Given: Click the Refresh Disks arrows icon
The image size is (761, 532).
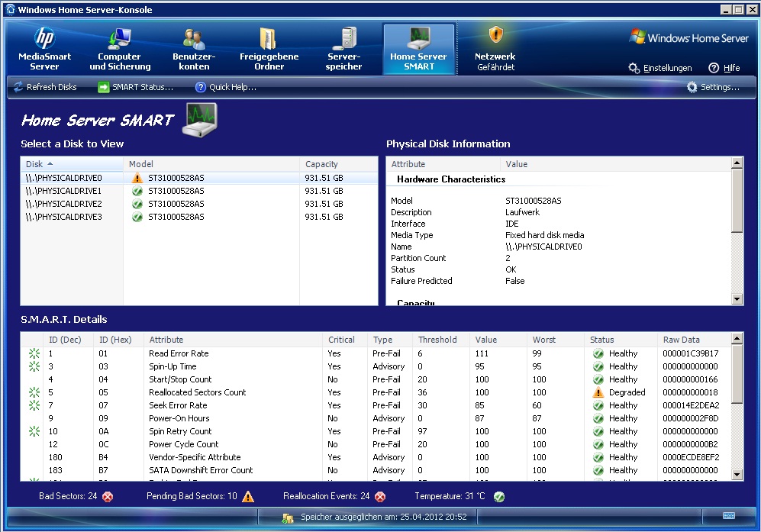Looking at the screenshot, I should pyautogui.click(x=18, y=87).
